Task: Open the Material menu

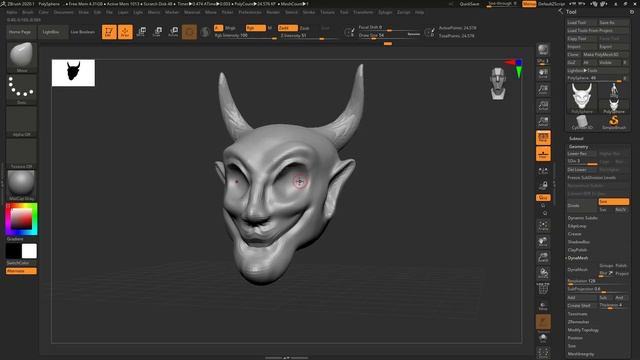Action: click(192, 12)
